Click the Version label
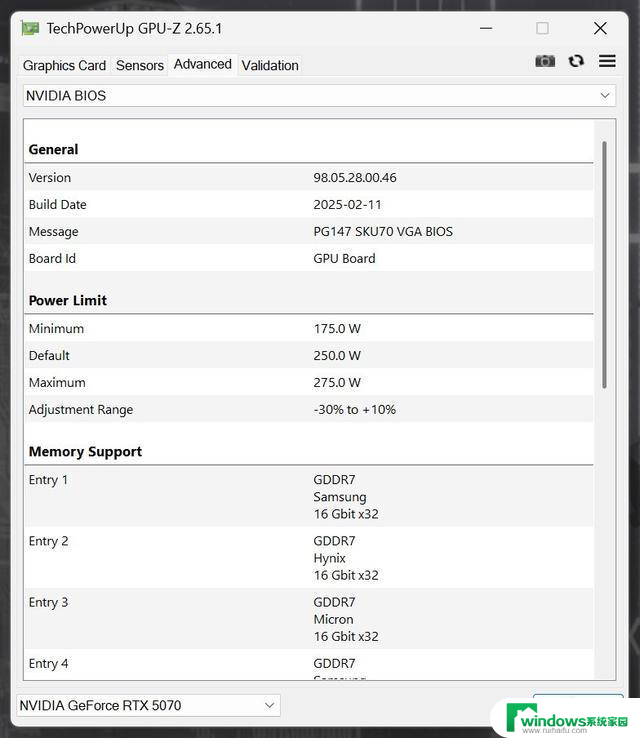Image resolution: width=640 pixels, height=738 pixels. coord(49,177)
